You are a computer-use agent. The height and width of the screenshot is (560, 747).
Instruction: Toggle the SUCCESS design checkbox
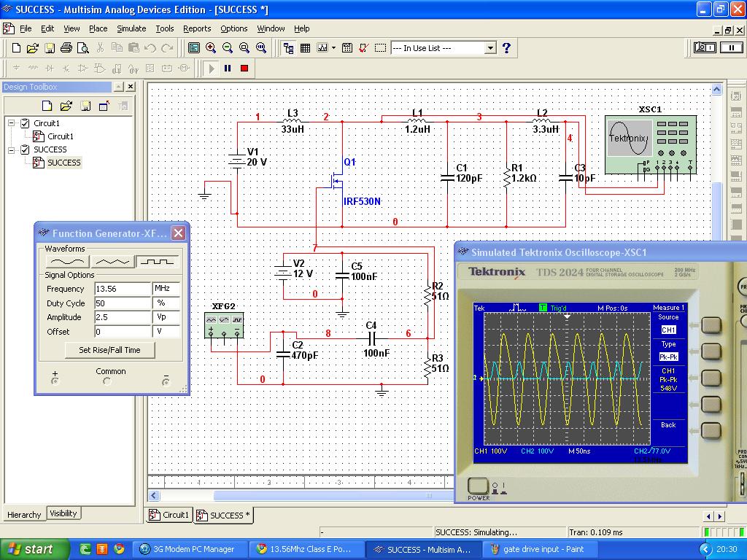[x=25, y=149]
